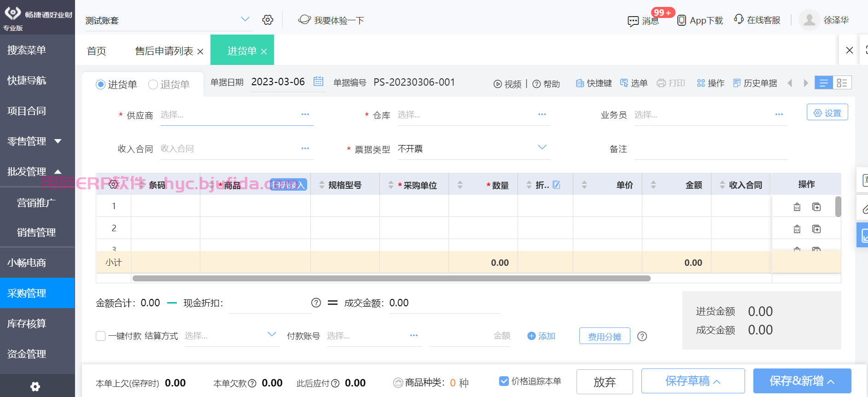Go to next document arrow

(806, 83)
